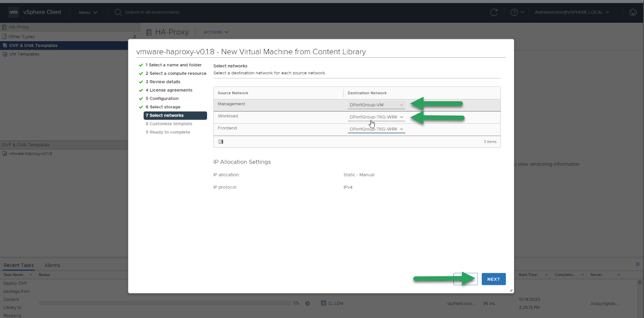Click the vmware-haproxy-v0.1.8 template icon

click(5, 154)
